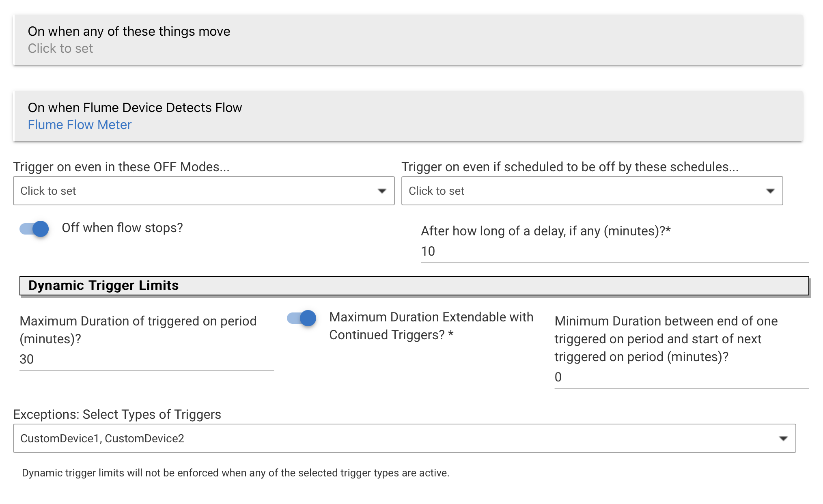Click the Dynamic Trigger Limits section header
Screen dimensions: 823x504
(x=414, y=286)
